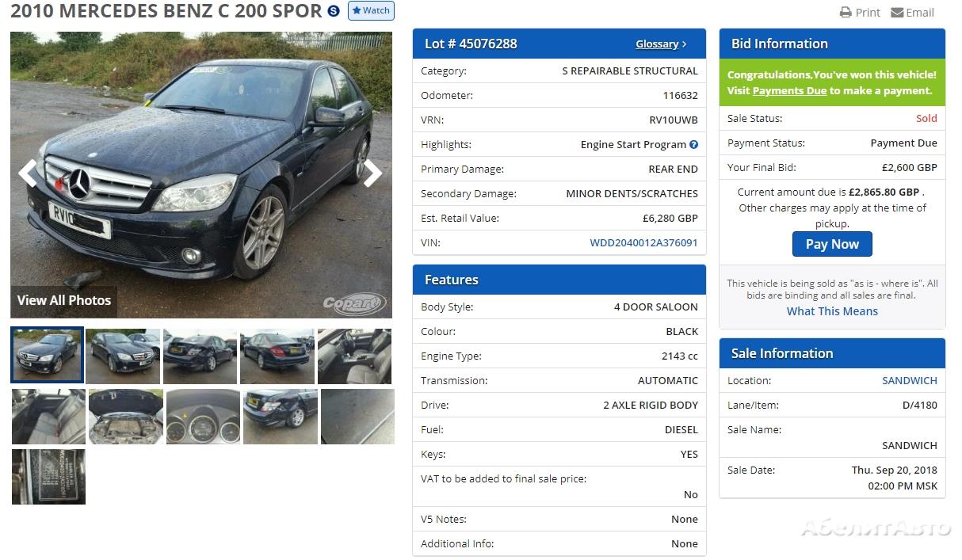Select the front seat interior thumbnail

point(354,356)
